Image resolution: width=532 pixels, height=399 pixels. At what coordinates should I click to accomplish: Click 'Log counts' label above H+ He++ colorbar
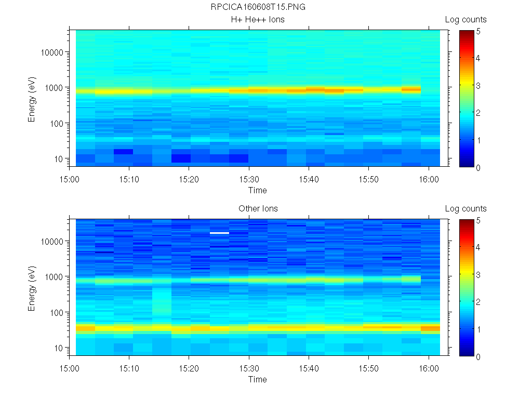[x=465, y=20]
